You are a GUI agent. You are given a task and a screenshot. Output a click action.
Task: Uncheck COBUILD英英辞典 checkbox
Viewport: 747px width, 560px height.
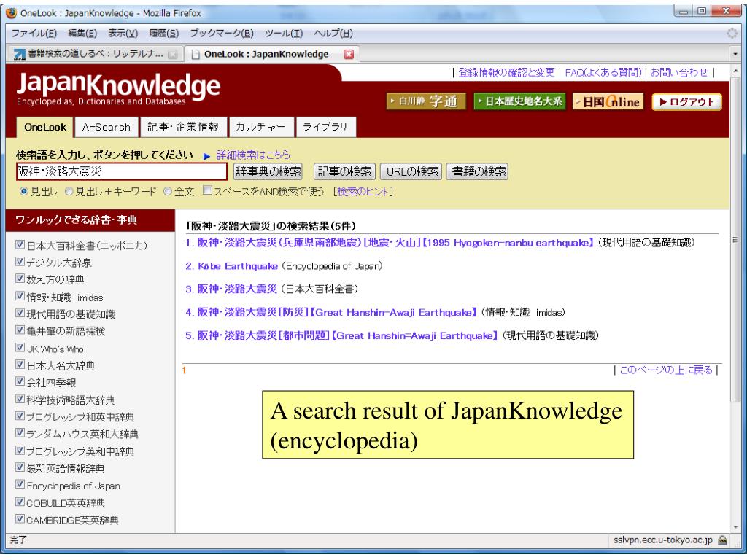pos(20,502)
